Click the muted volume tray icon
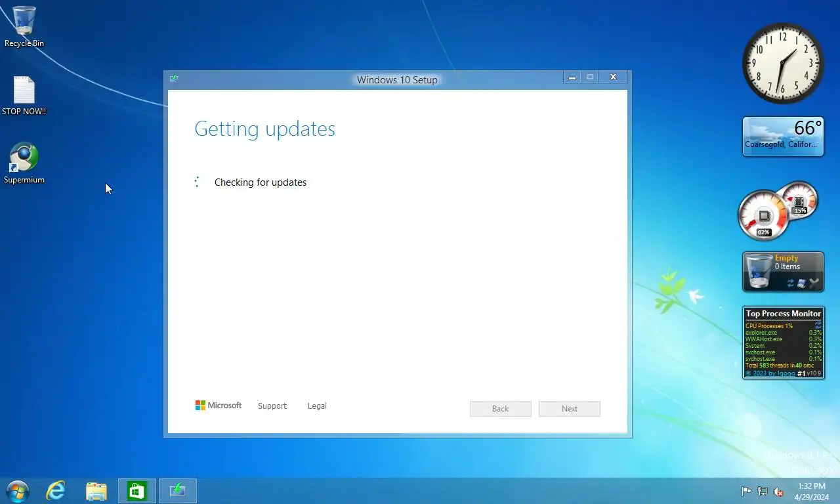 (x=779, y=491)
